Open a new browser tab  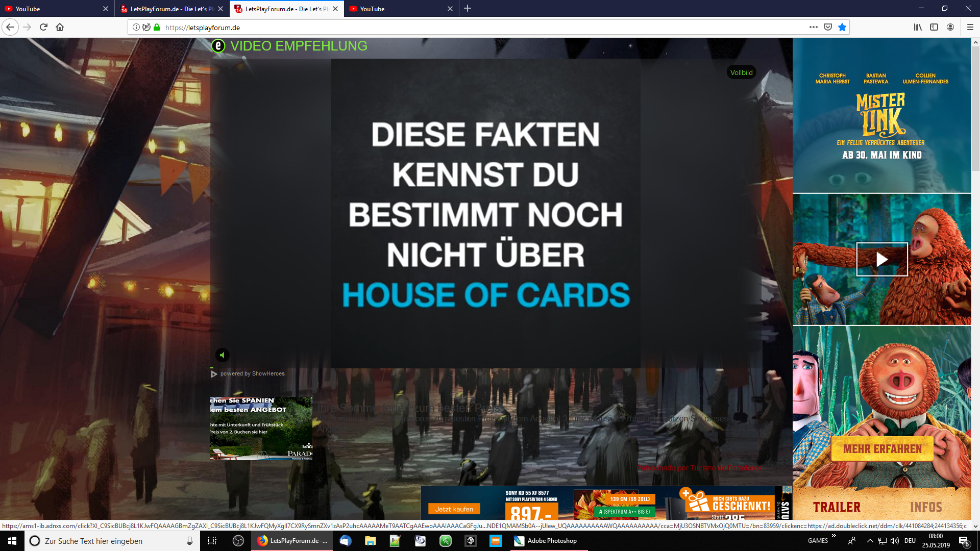(468, 9)
